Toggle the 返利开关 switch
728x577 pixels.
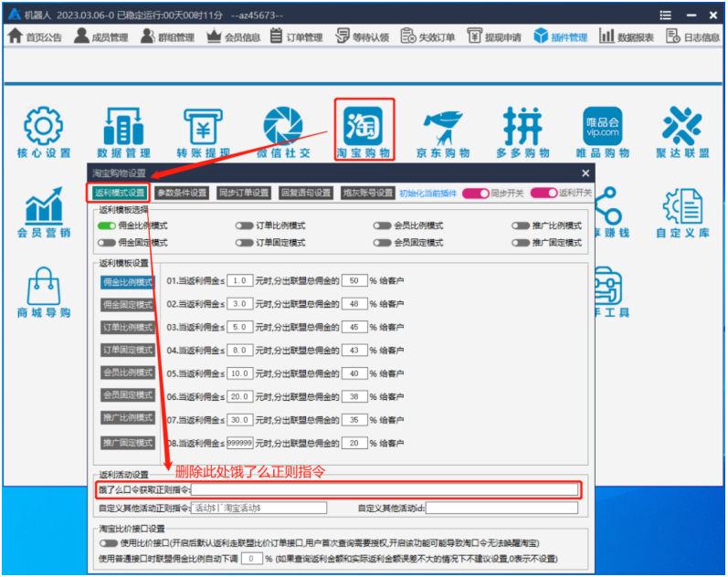pos(543,193)
